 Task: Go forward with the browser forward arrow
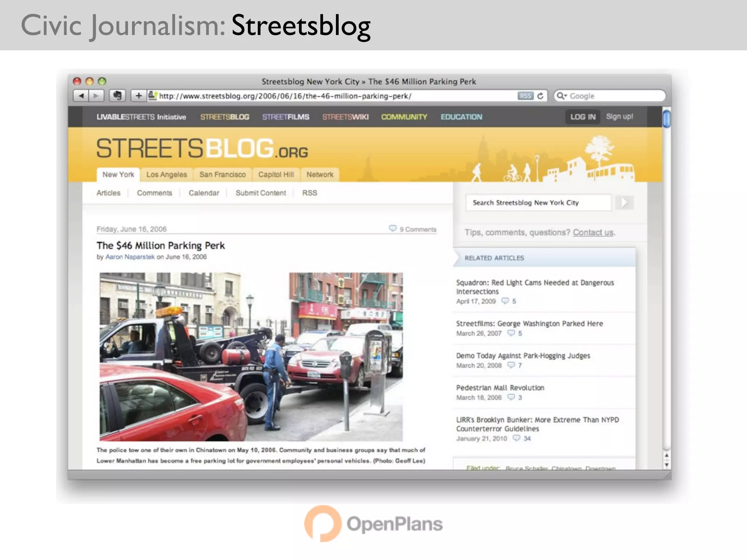pos(96,96)
